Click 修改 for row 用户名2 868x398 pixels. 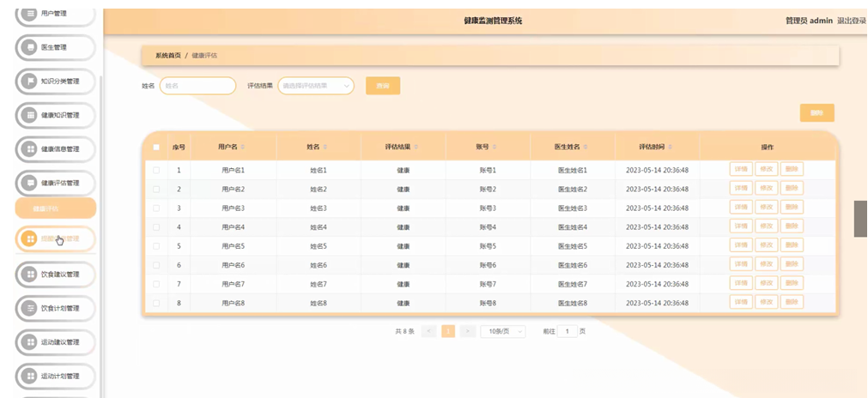(766, 189)
